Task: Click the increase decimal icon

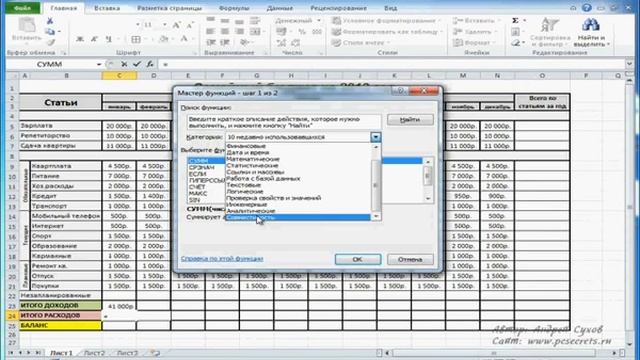Action: coord(281,42)
